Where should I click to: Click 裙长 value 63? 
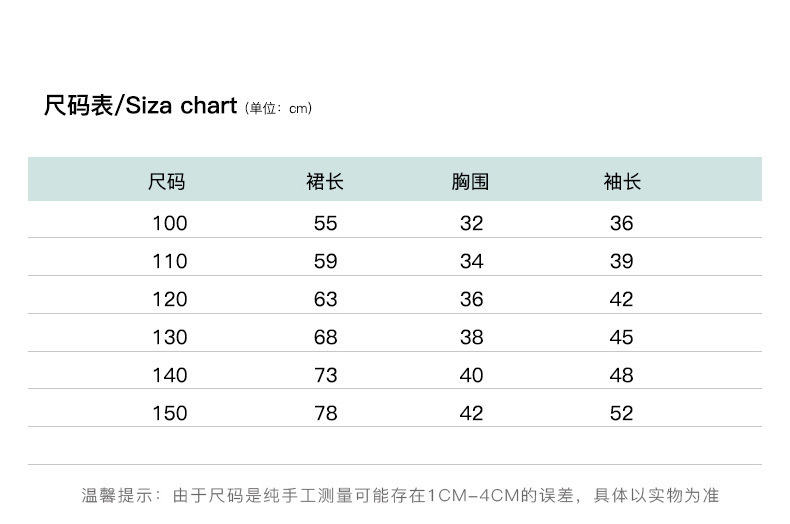point(326,299)
